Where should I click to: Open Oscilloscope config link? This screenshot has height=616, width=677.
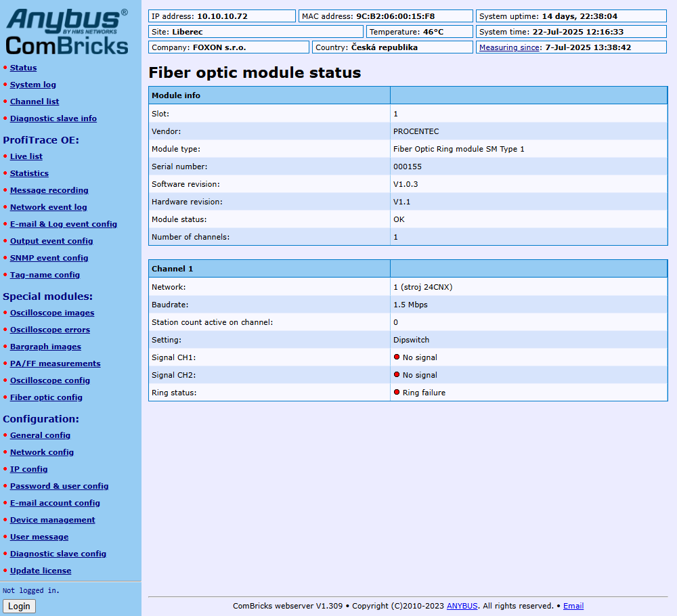click(x=50, y=380)
